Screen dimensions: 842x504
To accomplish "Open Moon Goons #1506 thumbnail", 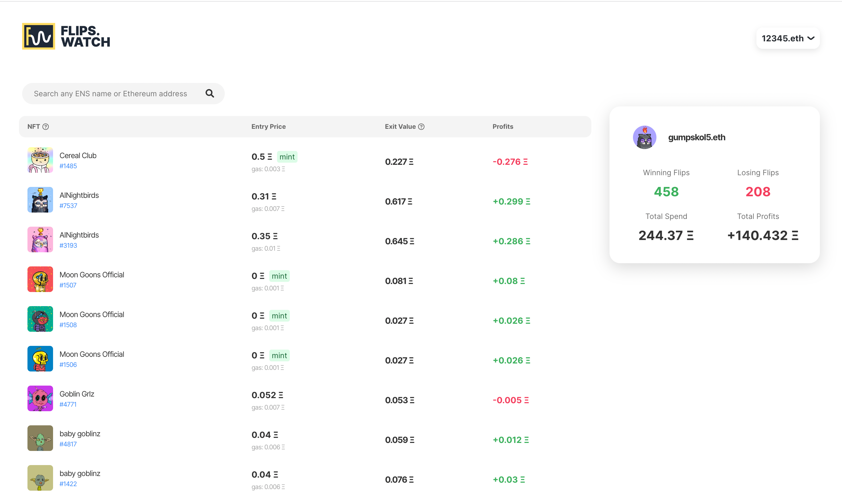I will 40,359.
